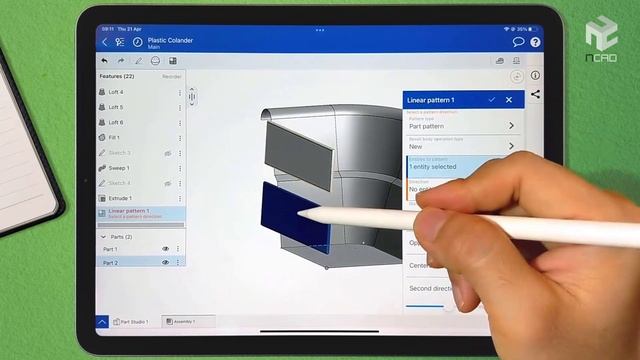This screenshot has width=640, height=360.
Task: Open the Part 1 options menu dots
Action: [x=178, y=249]
